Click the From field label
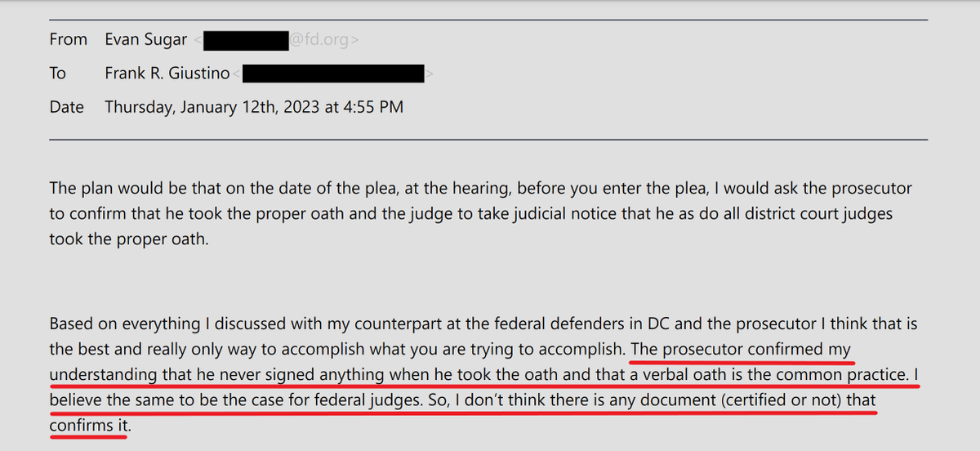 tap(68, 39)
